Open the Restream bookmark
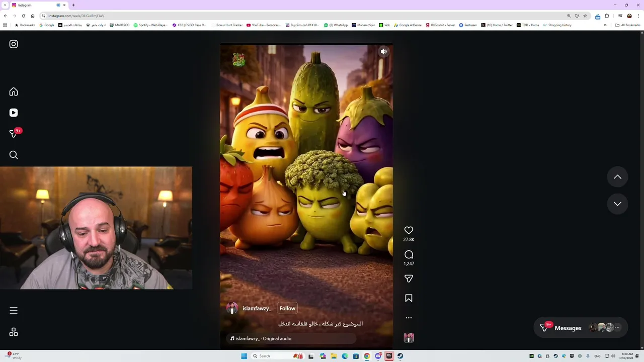Viewport: 644px width, 362px height. point(468,25)
